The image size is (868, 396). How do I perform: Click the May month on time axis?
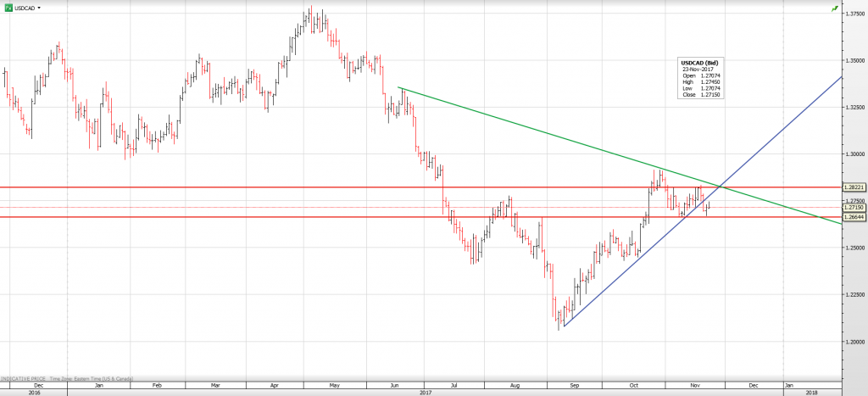tap(334, 385)
